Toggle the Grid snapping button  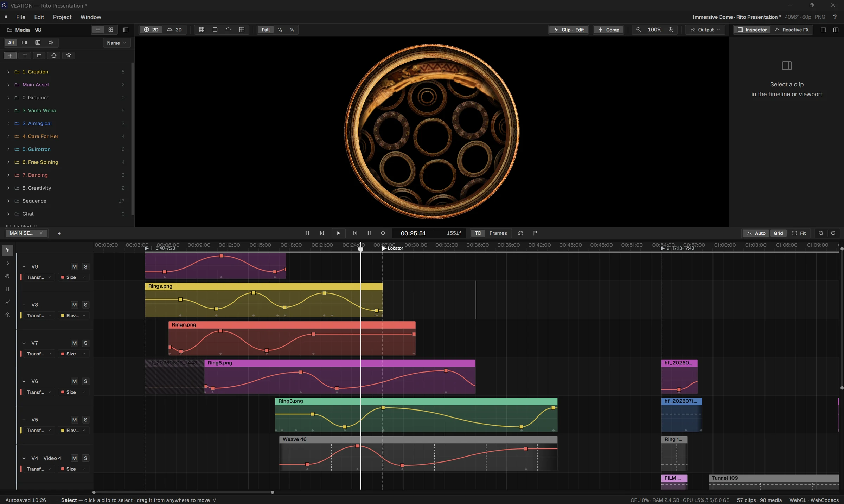[778, 233]
